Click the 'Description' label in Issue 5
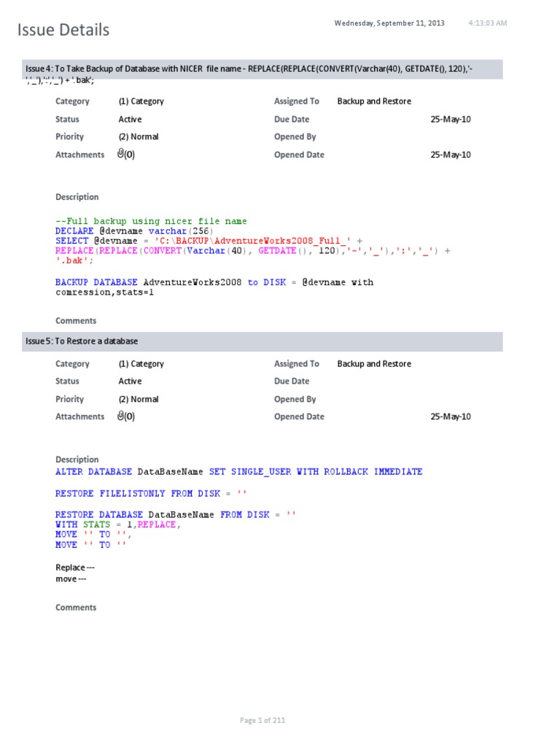The width and height of the screenshot is (560, 747). point(77,460)
